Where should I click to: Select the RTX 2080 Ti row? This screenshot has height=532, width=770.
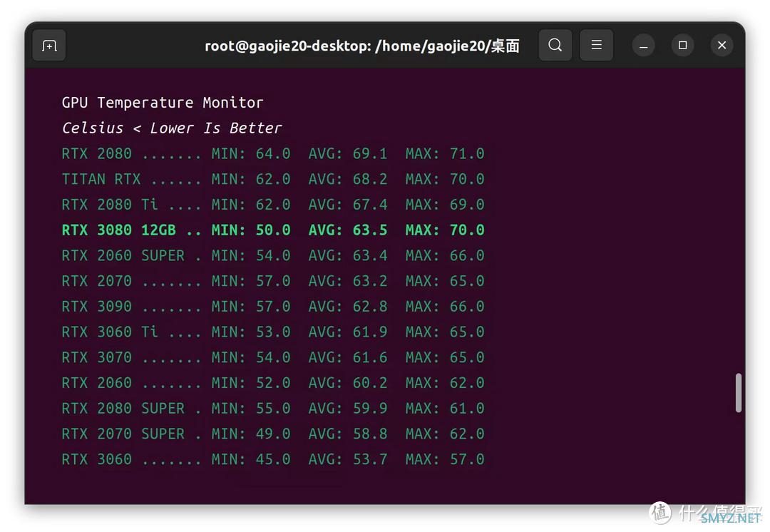[273, 205]
